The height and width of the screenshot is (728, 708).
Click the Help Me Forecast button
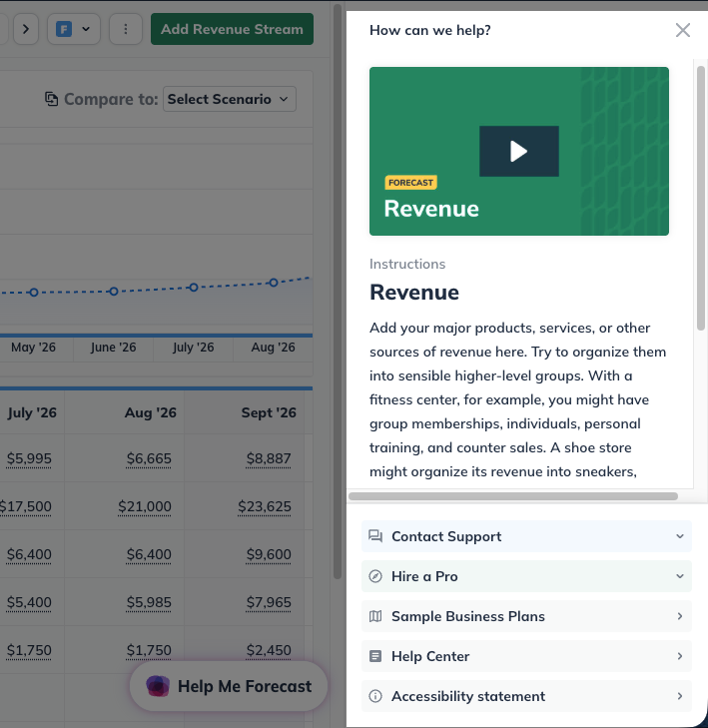click(229, 686)
